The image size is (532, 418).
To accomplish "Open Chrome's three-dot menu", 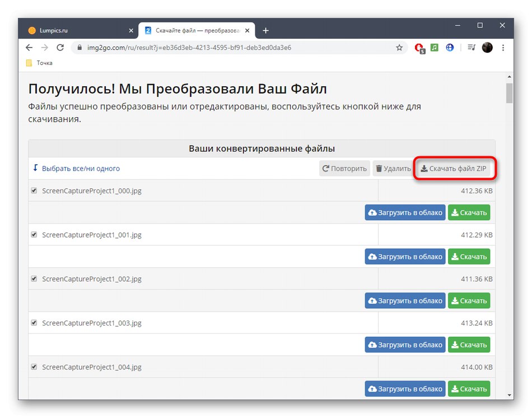I will (x=503, y=48).
